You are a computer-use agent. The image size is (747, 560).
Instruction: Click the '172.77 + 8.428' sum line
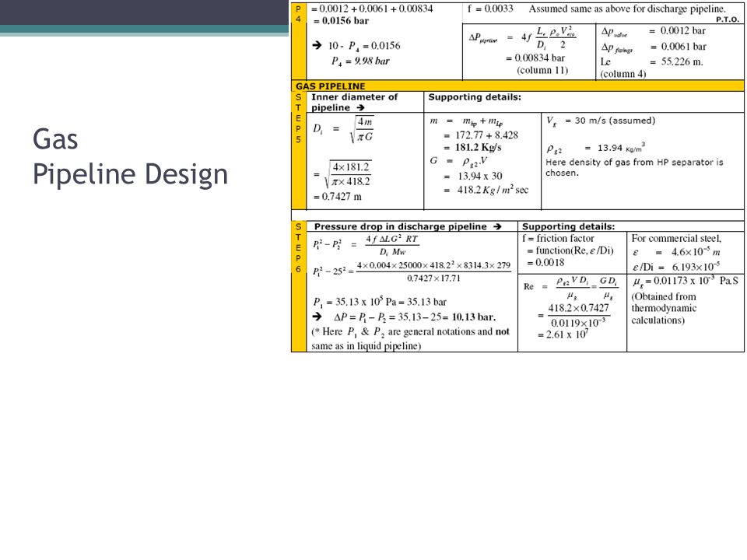click(486, 135)
